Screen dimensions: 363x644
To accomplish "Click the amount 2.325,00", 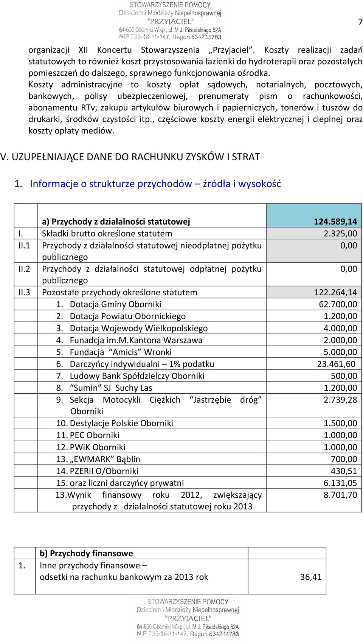I will [x=340, y=234].
